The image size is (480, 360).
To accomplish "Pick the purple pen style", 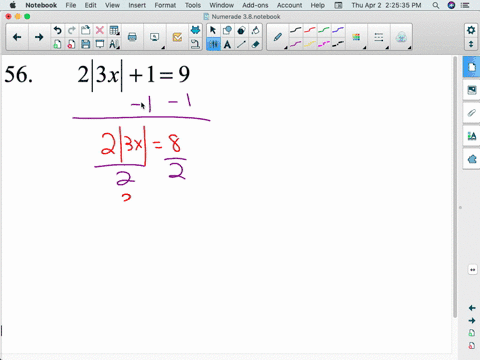I will 295,44.
